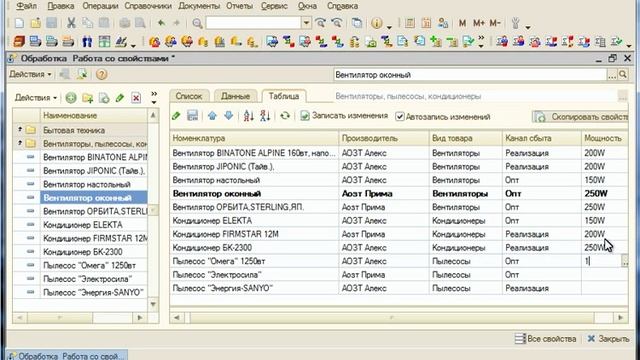
Task: Click Реализация cell in Пылесос Энергия-SANYO row
Action: tap(542, 288)
